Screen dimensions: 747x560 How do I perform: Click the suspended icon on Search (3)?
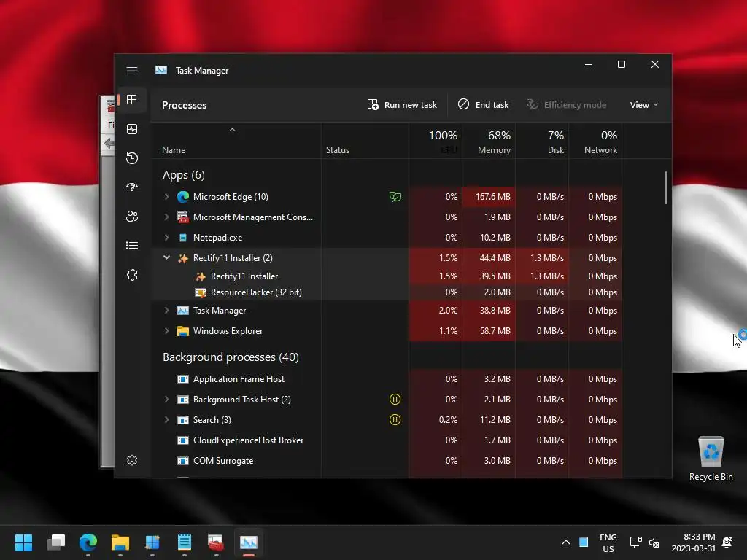click(x=395, y=419)
